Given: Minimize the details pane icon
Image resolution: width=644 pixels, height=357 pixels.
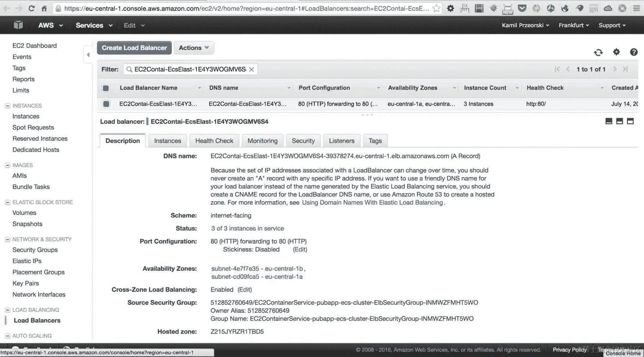Looking at the screenshot, I should coord(609,121).
